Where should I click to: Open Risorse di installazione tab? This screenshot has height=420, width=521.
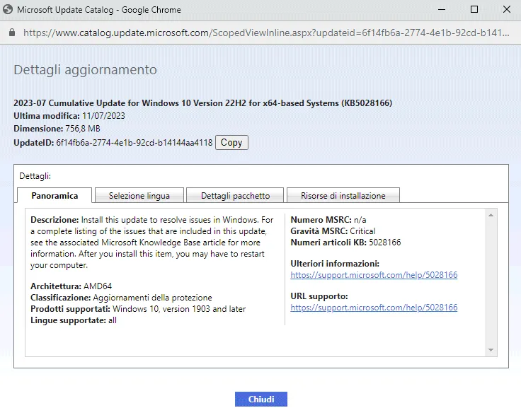[343, 196]
